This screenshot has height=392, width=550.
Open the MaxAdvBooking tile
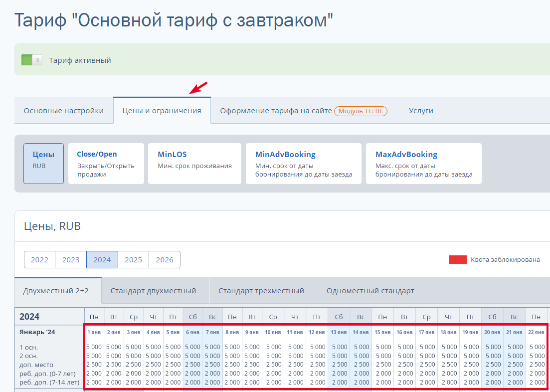tap(423, 164)
